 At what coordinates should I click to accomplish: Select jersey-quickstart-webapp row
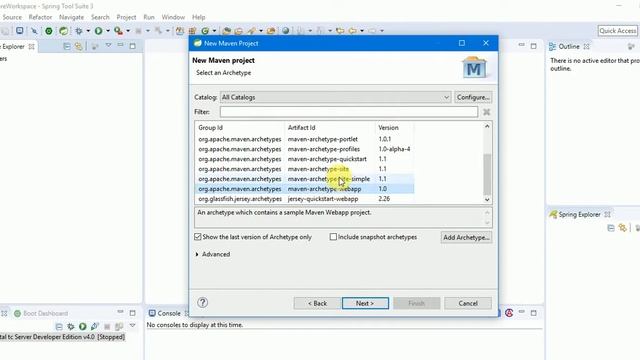304,199
